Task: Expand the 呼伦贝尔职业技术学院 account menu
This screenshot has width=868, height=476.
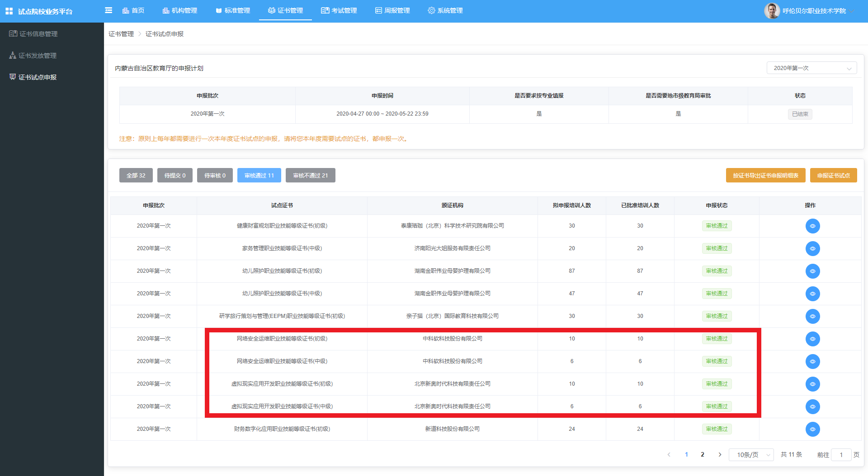Action: 814,11
